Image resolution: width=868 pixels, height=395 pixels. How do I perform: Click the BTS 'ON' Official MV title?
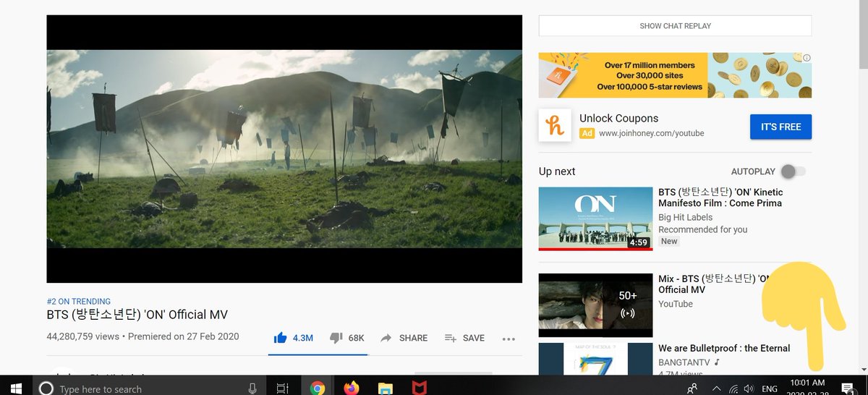[x=137, y=315]
